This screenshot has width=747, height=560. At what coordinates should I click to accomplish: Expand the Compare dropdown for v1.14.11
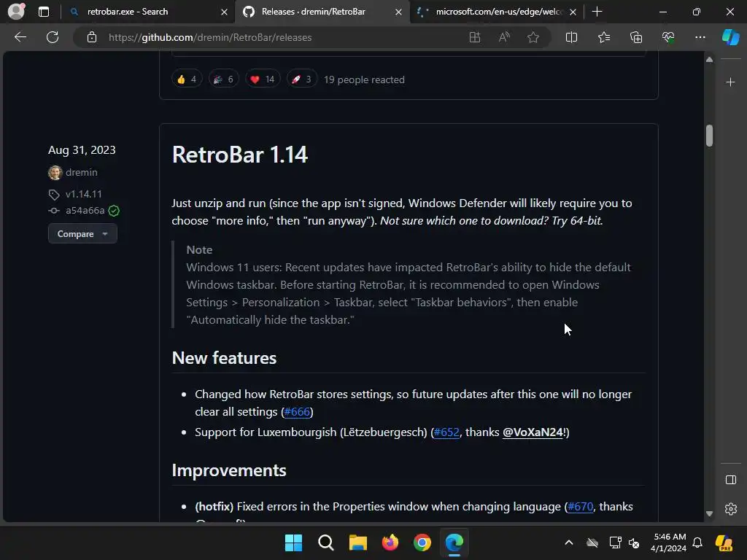tap(82, 234)
